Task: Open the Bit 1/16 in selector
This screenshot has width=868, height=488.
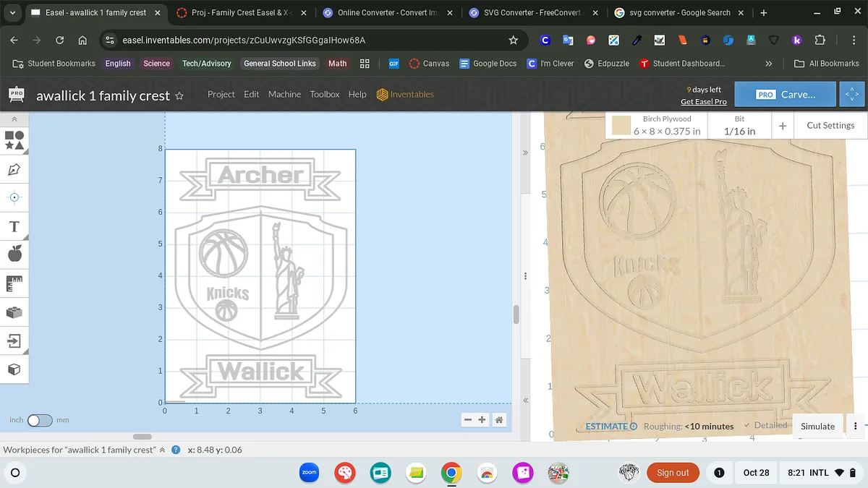Action: (x=739, y=126)
